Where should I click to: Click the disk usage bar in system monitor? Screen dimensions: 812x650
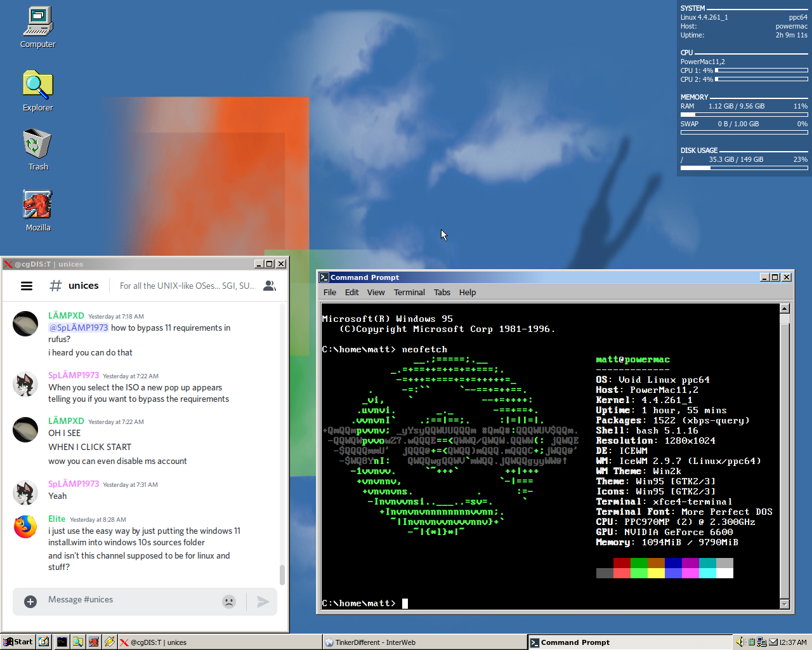744,168
